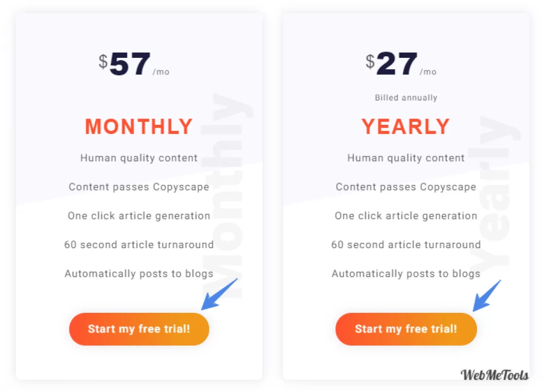
Task: Click Content passes Copyscape in Yearly plan
Action: 406,187
